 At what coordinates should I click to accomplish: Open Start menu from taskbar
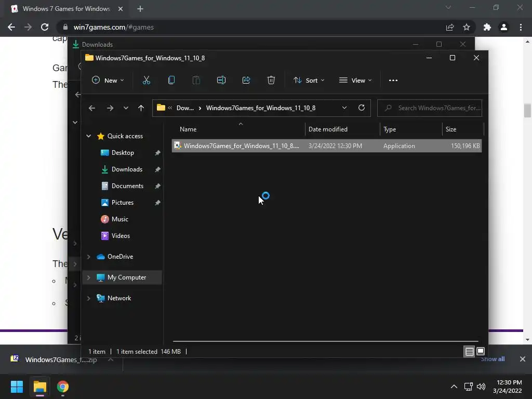pyautogui.click(x=17, y=387)
